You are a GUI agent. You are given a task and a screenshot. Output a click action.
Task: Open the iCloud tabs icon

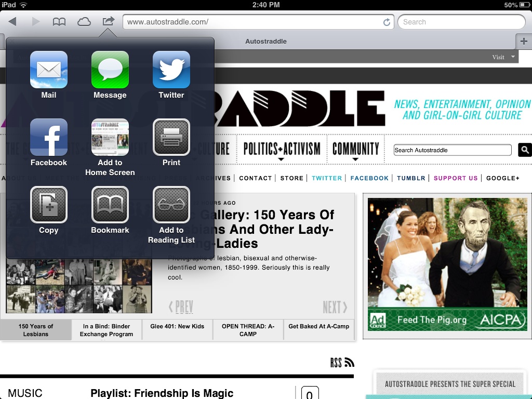(84, 22)
